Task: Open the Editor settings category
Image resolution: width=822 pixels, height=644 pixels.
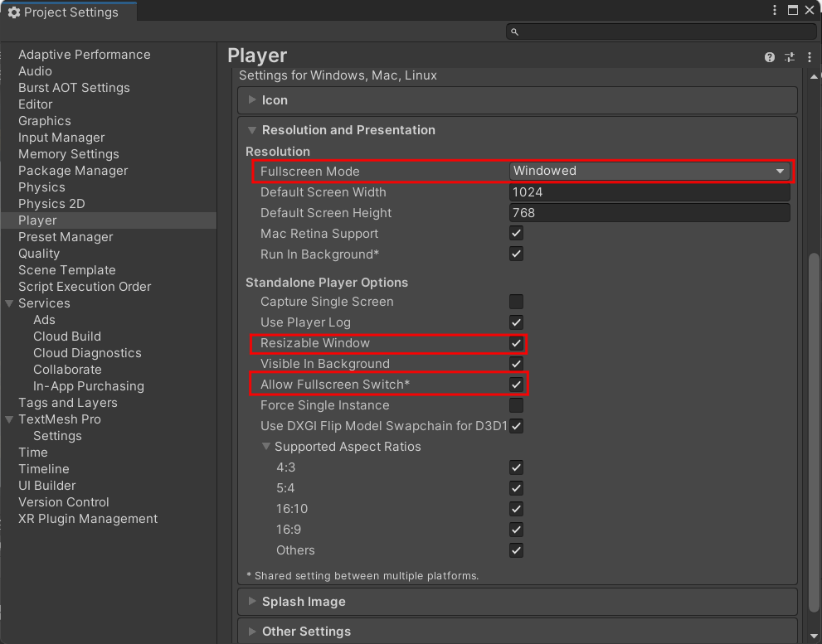Action: tap(35, 104)
